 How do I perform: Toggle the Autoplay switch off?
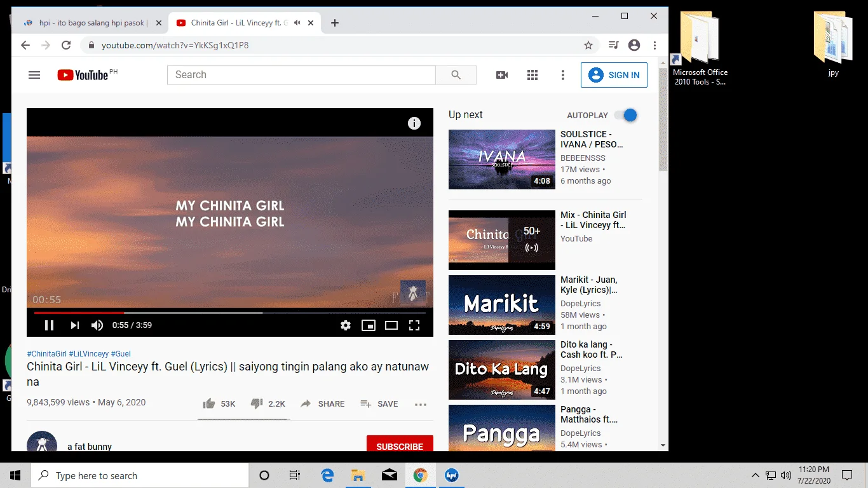tap(626, 115)
